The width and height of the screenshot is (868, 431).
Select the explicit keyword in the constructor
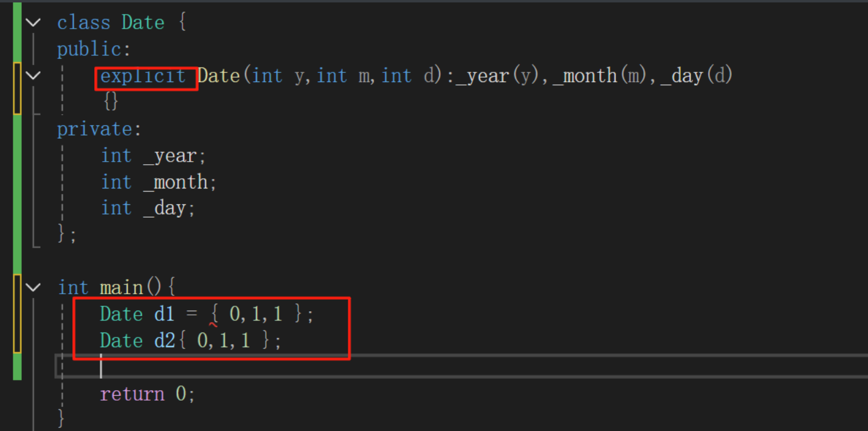pos(144,75)
